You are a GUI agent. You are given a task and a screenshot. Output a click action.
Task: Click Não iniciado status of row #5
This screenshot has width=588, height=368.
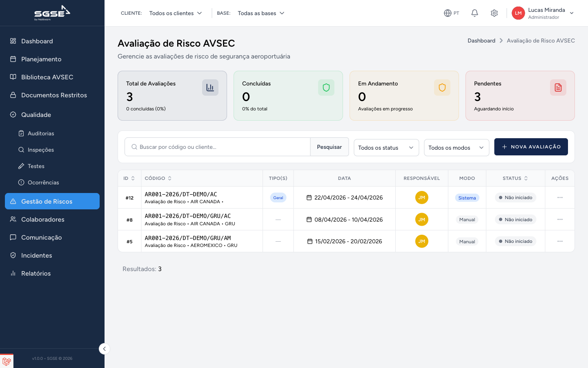click(x=515, y=241)
